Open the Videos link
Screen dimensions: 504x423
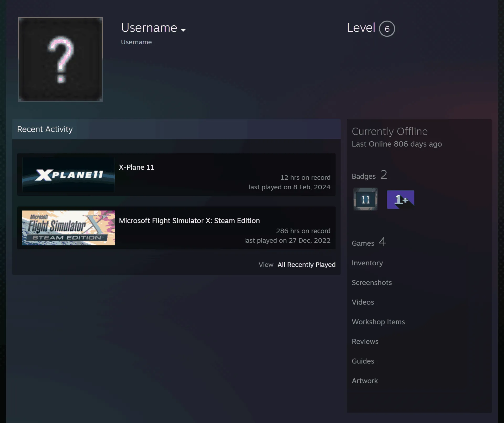tap(363, 302)
